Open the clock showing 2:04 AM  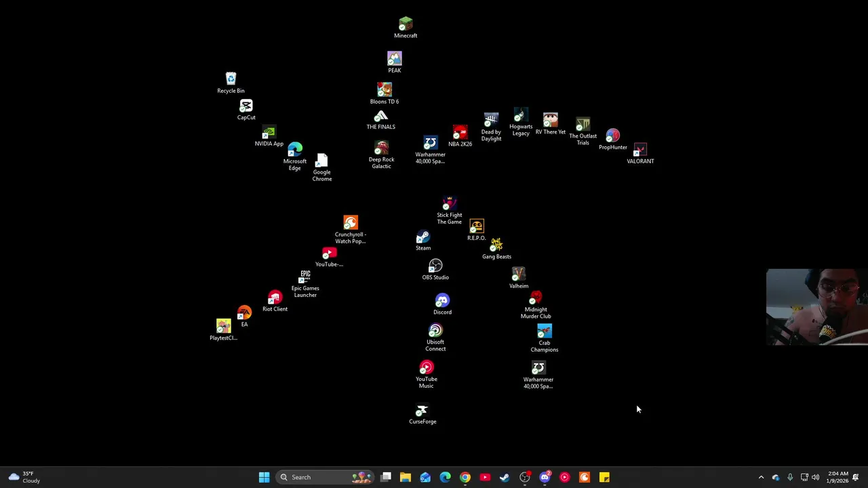pyautogui.click(x=837, y=477)
